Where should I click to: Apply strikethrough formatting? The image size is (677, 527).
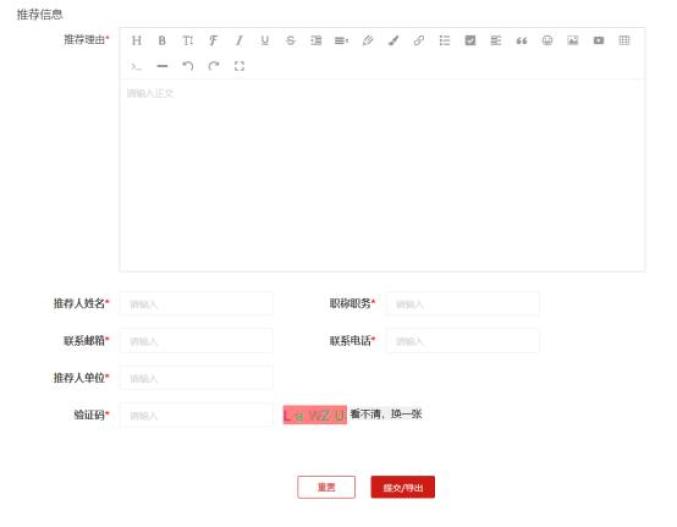point(291,41)
